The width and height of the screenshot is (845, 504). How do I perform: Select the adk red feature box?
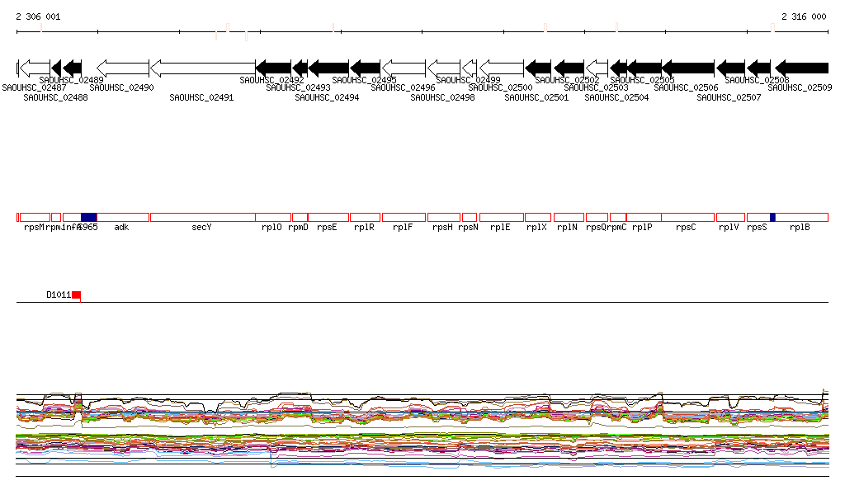(123, 217)
